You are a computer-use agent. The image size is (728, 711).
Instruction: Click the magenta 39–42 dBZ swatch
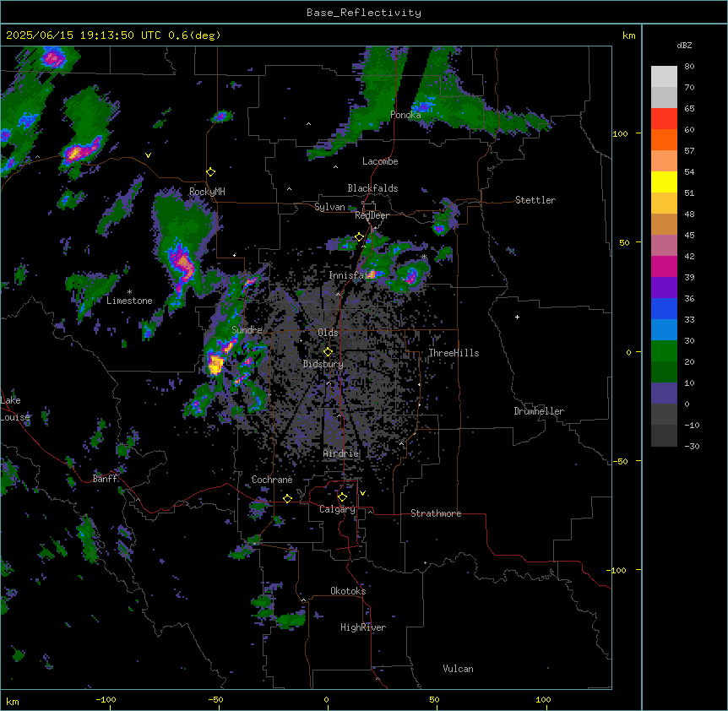pyautogui.click(x=664, y=266)
